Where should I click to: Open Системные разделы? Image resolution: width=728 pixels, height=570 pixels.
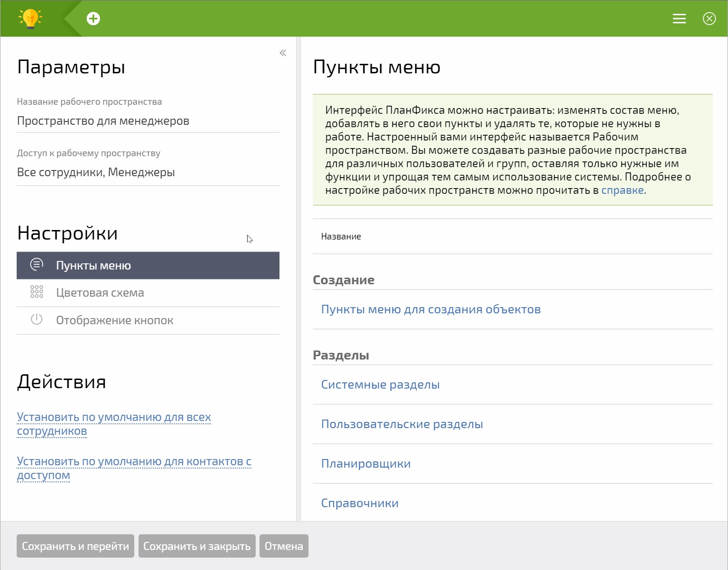380,385
